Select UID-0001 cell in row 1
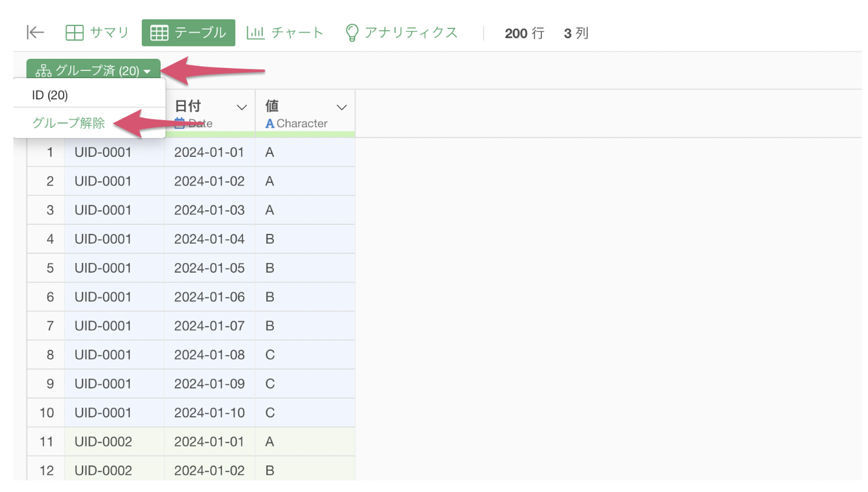This screenshot has height=492, width=868. pyautogui.click(x=115, y=152)
